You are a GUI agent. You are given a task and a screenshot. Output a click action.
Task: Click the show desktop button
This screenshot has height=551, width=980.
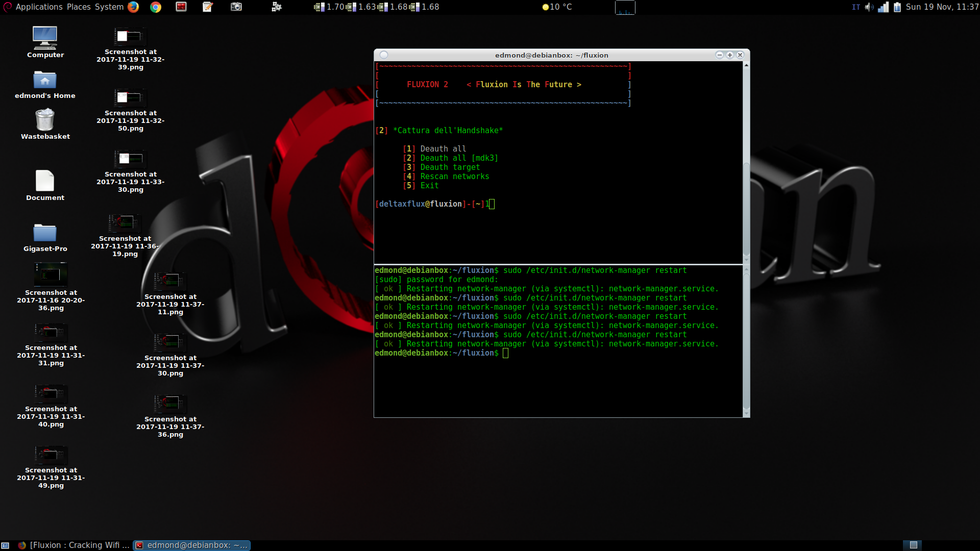click(x=6, y=545)
